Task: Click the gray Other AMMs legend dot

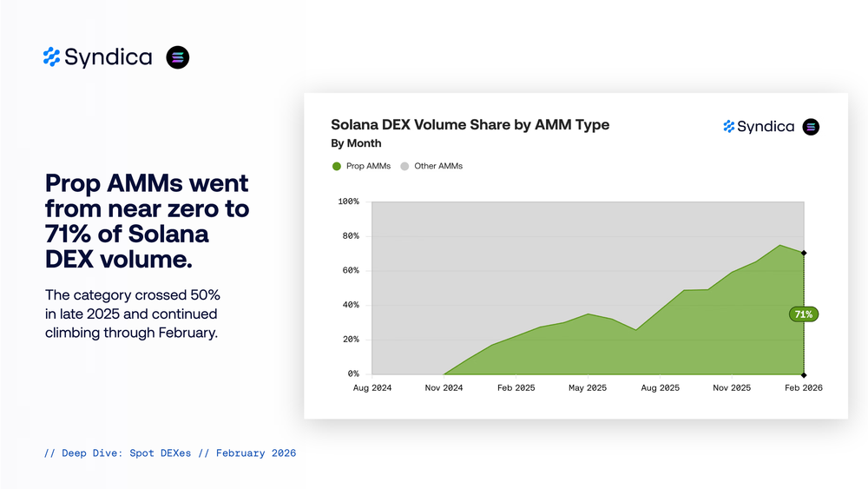Action: pyautogui.click(x=404, y=166)
